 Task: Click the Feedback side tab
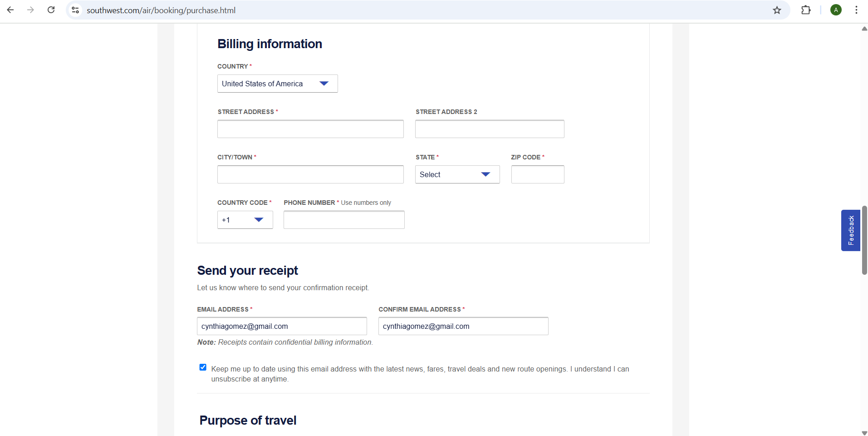point(850,230)
